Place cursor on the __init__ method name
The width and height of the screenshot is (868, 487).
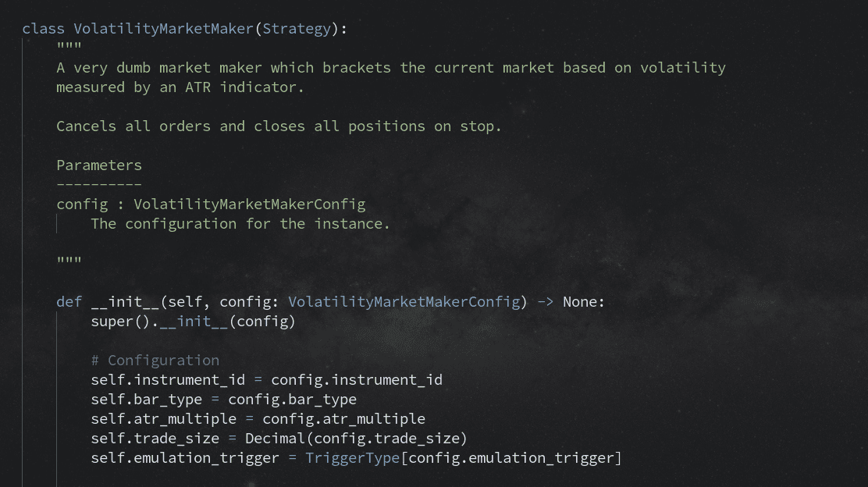(x=125, y=301)
